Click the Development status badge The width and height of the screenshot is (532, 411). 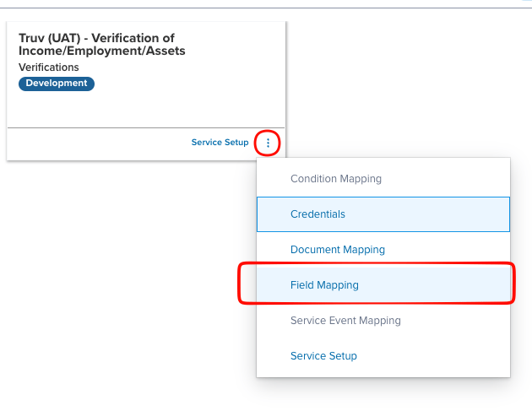pos(57,84)
